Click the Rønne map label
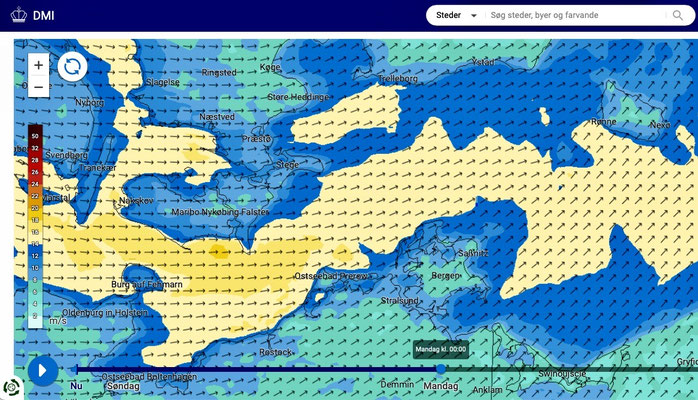698x400 pixels. (x=604, y=121)
